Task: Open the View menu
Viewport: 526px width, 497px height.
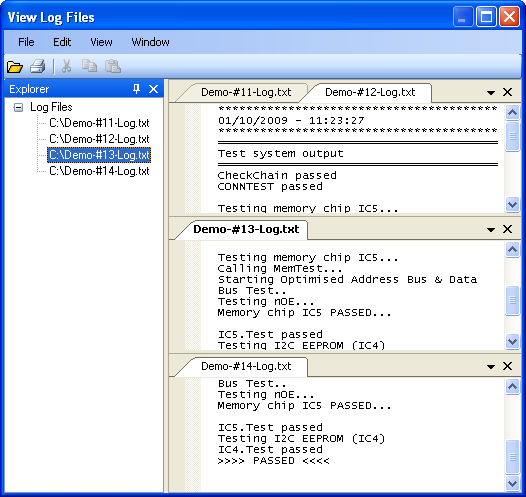Action: (101, 42)
